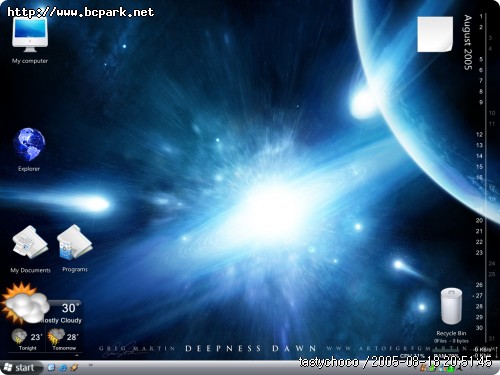Viewport: 500px width, 375px height.
Task: Select day 26 in the calendar
Action: pyautogui.click(x=479, y=285)
